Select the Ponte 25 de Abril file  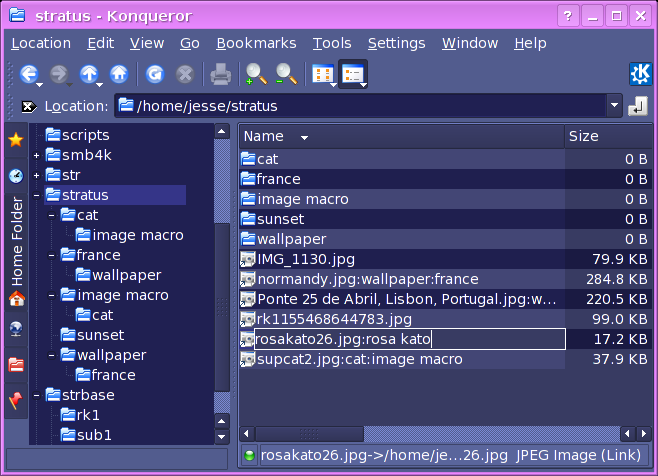(x=399, y=299)
